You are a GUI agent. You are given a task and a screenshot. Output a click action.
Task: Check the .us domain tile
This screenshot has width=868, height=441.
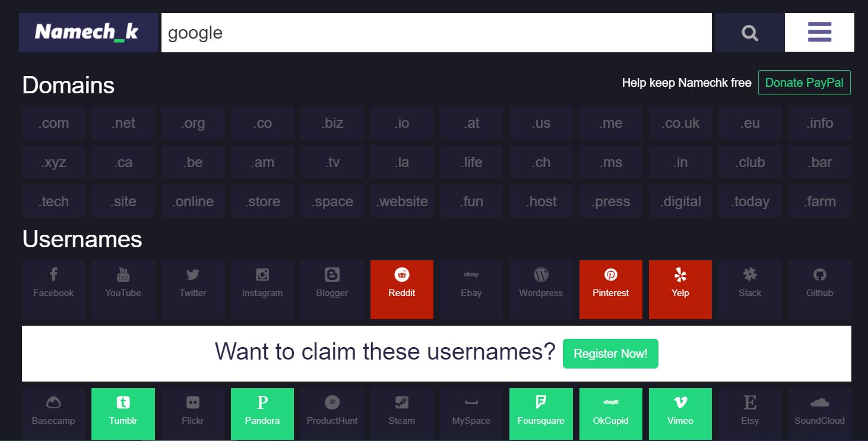(541, 123)
